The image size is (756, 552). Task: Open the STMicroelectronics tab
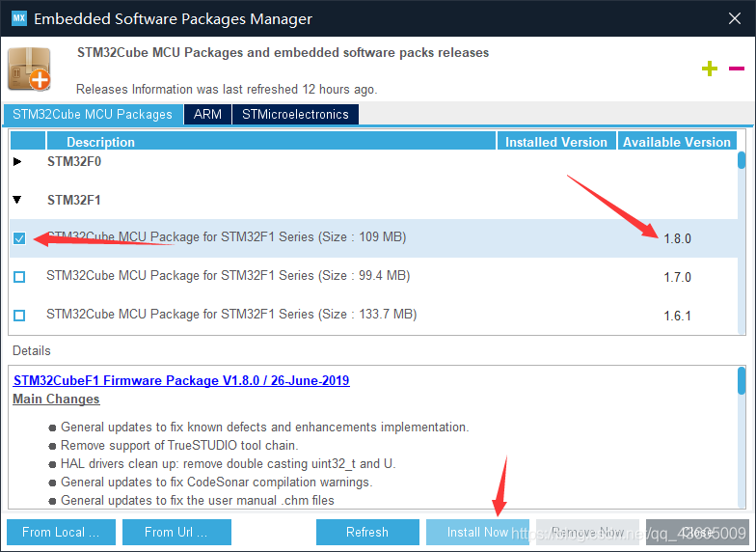(295, 114)
